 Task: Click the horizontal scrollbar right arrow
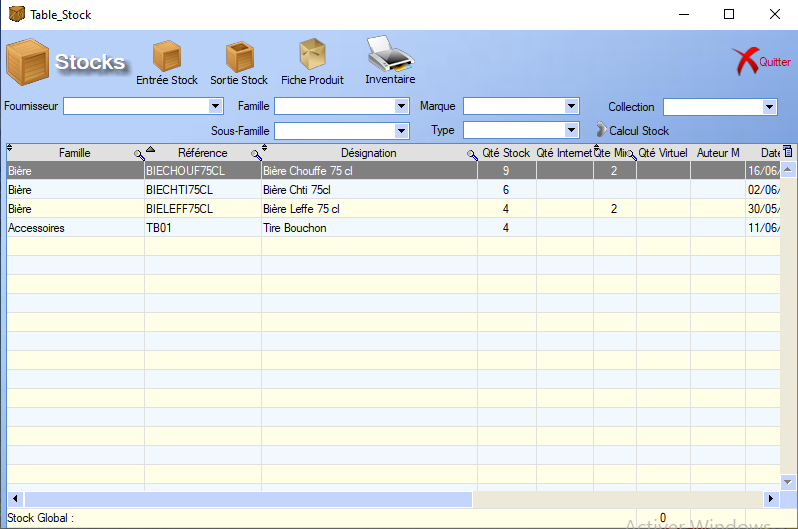(x=771, y=498)
